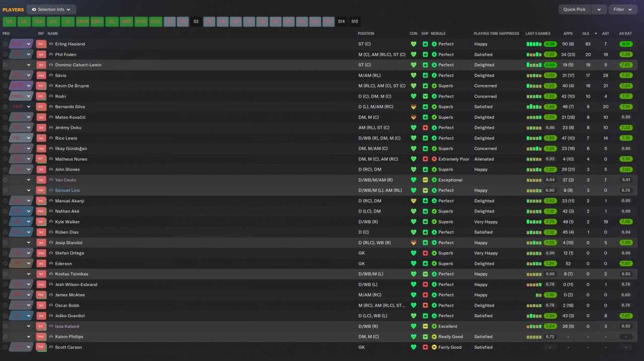Open Erling Haaland's position picker dropdown
This screenshot has width=644, height=361.
point(29,44)
